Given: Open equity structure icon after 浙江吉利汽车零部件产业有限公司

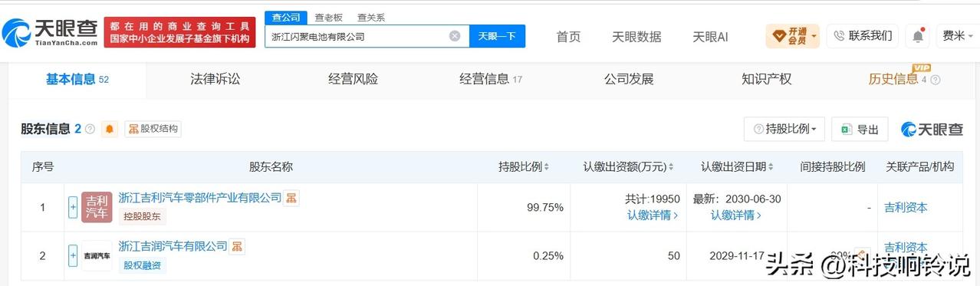Looking at the screenshot, I should click(291, 198).
